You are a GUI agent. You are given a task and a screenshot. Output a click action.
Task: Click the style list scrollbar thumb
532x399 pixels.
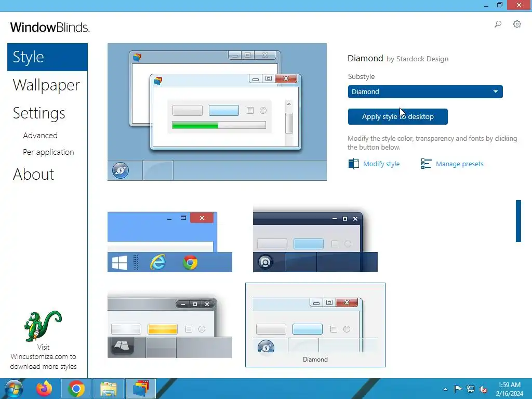tap(518, 221)
